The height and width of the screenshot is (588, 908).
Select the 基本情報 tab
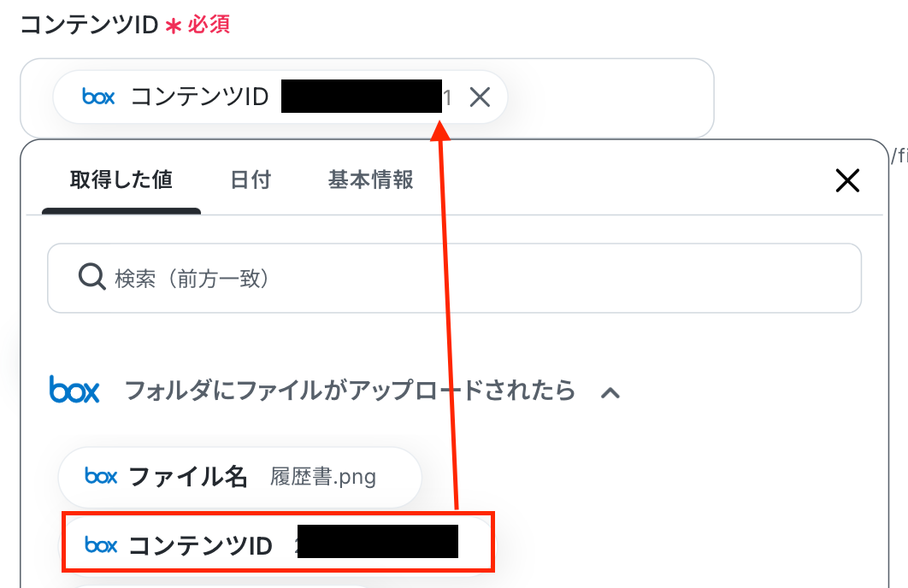[370, 180]
